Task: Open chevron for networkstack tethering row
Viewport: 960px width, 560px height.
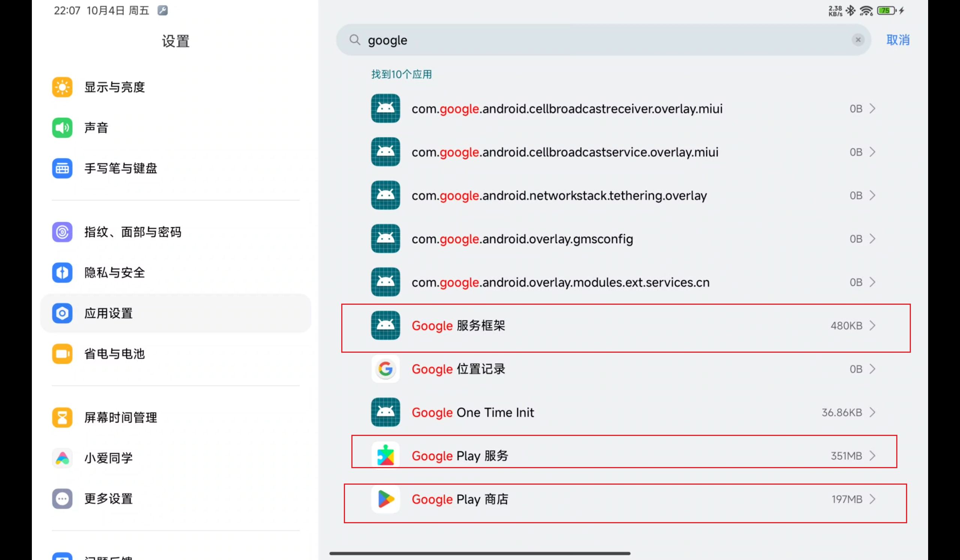Action: pos(872,195)
